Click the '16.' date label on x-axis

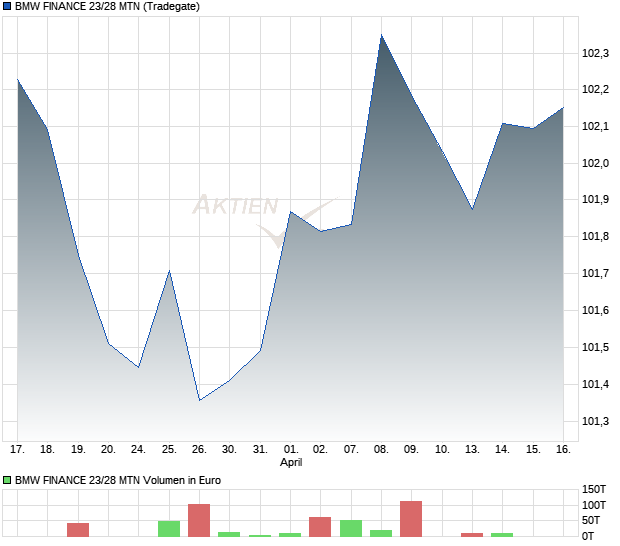pos(563,449)
